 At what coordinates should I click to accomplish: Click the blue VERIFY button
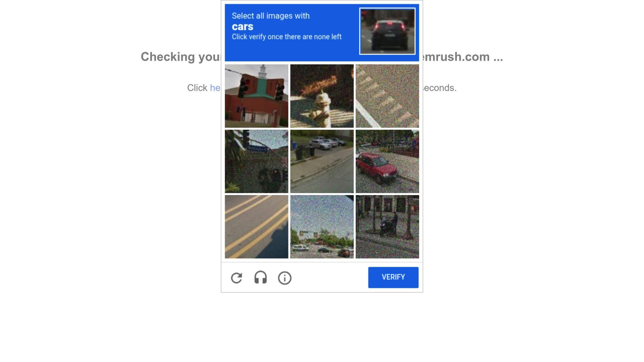click(393, 277)
